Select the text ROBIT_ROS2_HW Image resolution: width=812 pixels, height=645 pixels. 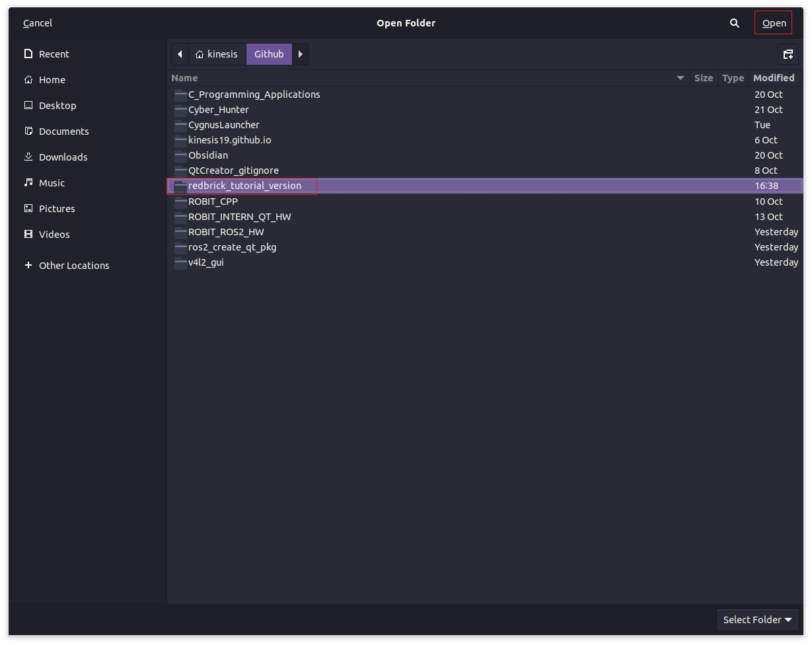tap(226, 232)
